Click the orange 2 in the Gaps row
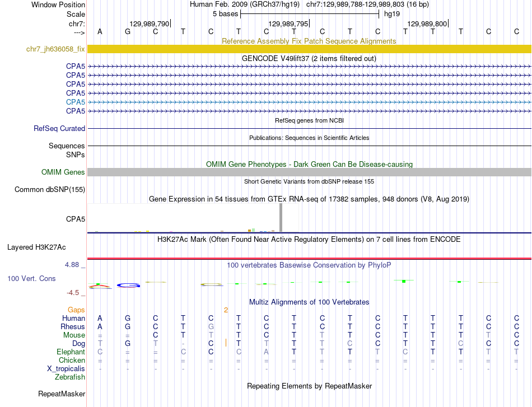 (226, 310)
